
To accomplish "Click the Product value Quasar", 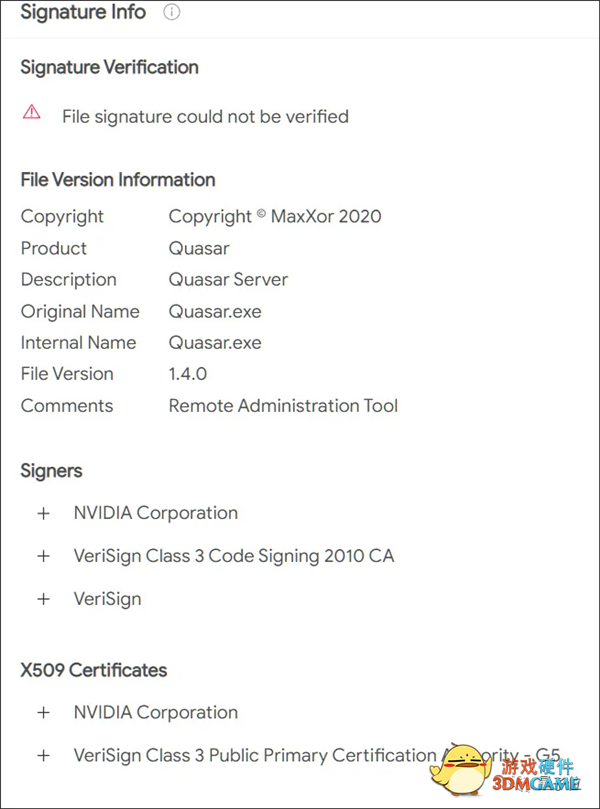I will coord(199,249).
